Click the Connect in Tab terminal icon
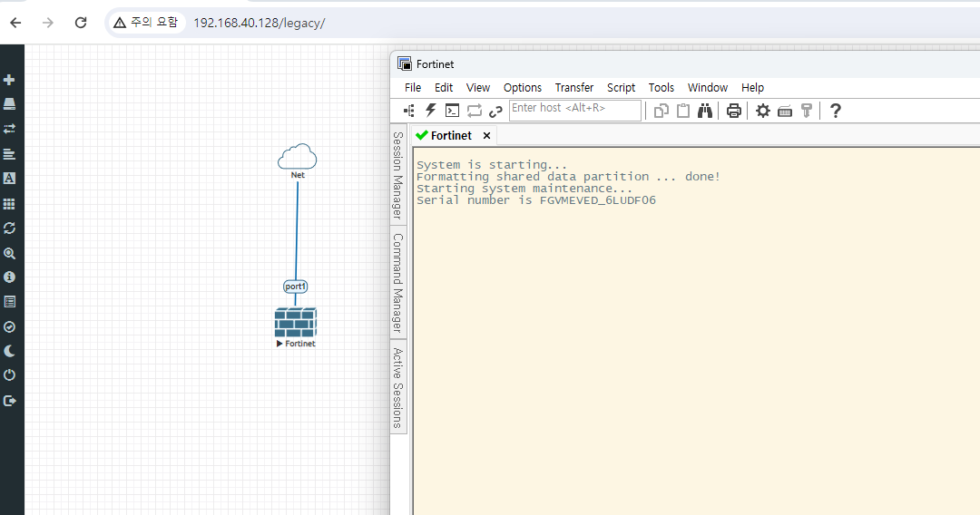This screenshot has width=980, height=515. [x=452, y=112]
